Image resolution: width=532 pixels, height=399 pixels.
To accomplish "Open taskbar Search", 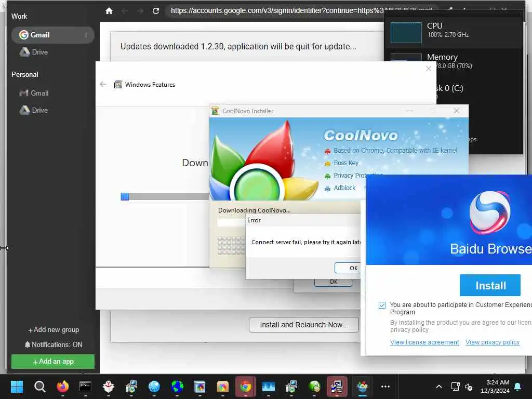I will coord(39,387).
